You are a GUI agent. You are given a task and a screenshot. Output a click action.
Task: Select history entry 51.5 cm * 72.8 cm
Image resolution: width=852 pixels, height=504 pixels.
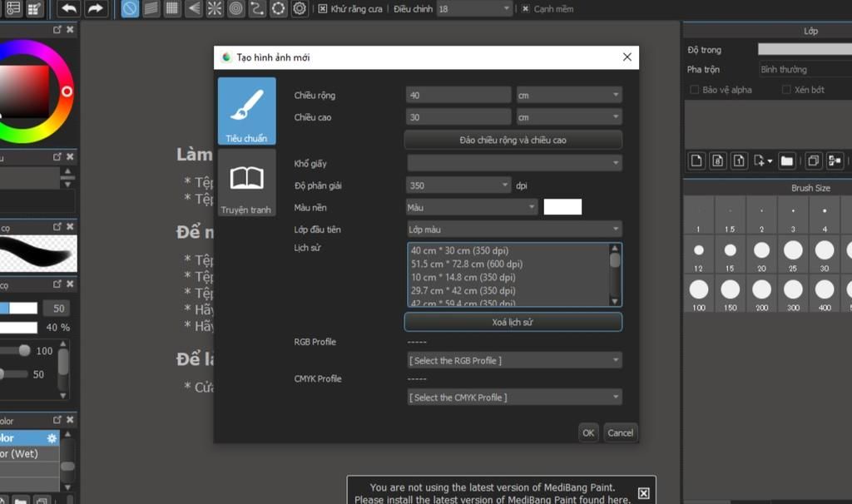[x=467, y=264]
